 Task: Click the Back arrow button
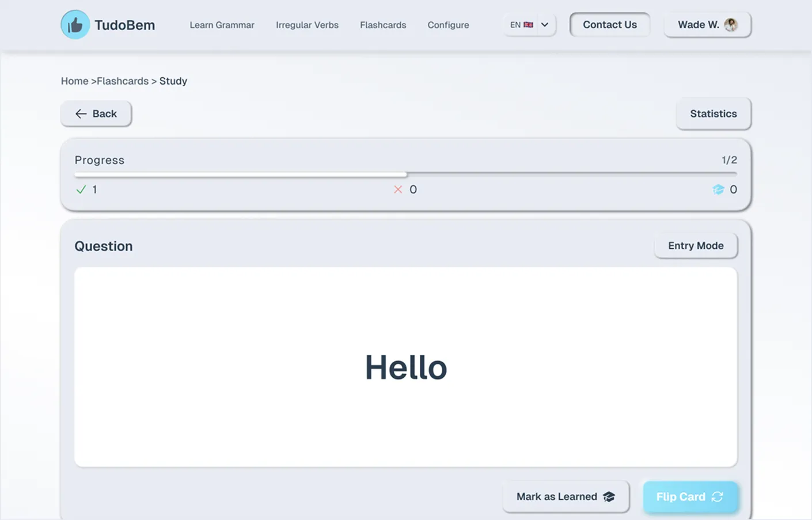point(96,114)
